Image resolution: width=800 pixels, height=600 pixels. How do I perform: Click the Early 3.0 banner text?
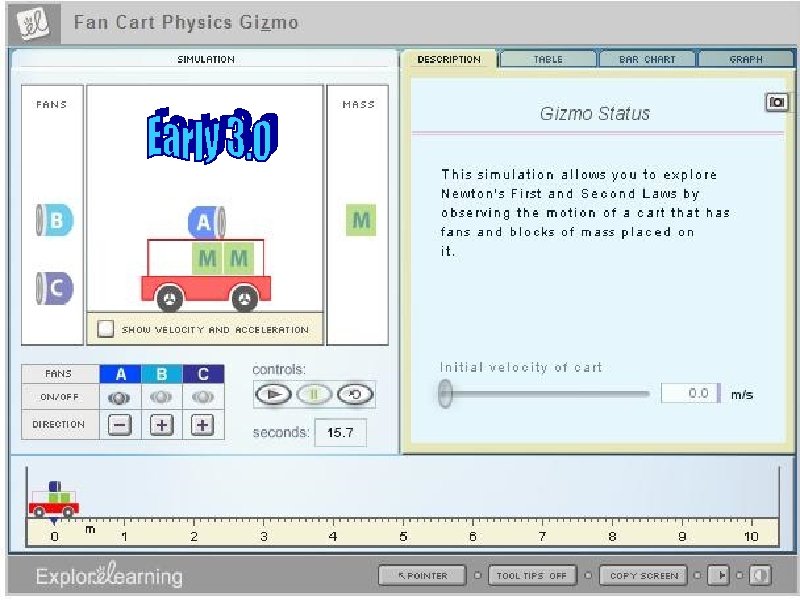pos(212,135)
